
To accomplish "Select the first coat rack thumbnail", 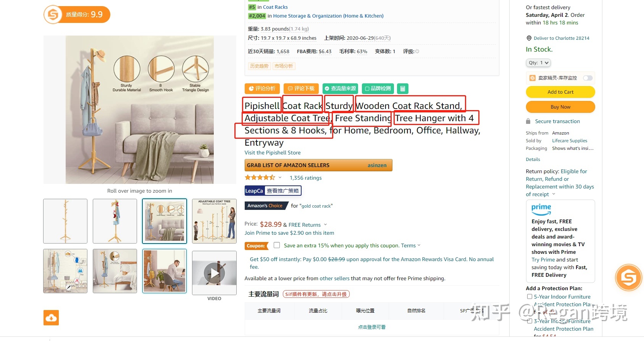I will pos(65,221).
